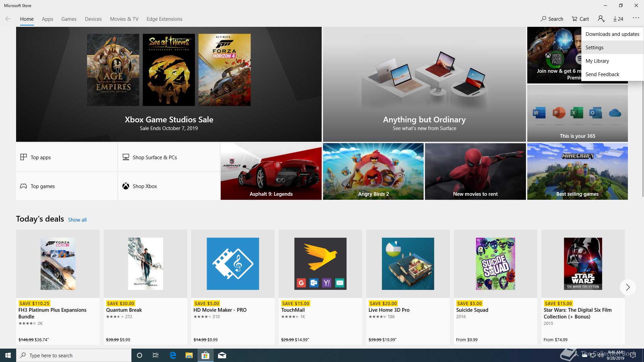This screenshot has width=644, height=362.
Task: Open the Top apps tile
Action: tap(66, 157)
